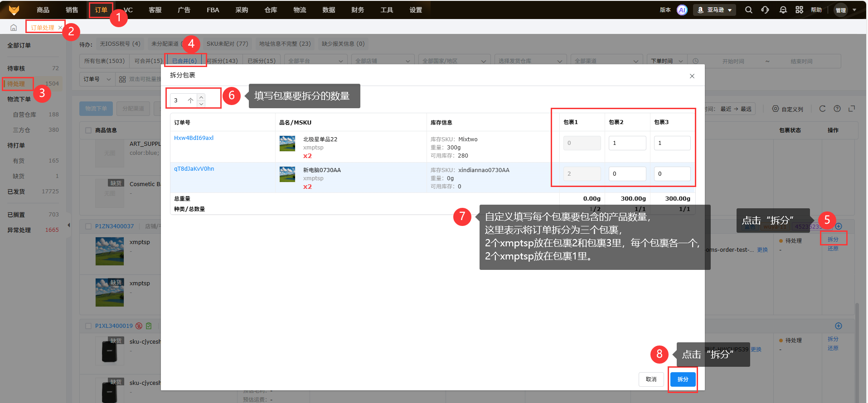The image size is (868, 403).
Task: Open the 全部平台 filter dropdown
Action: [316, 61]
